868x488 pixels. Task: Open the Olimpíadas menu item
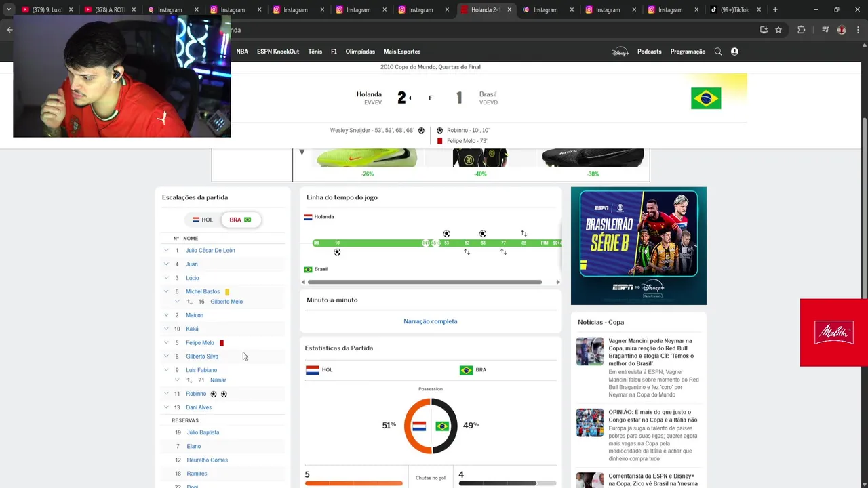click(x=360, y=52)
